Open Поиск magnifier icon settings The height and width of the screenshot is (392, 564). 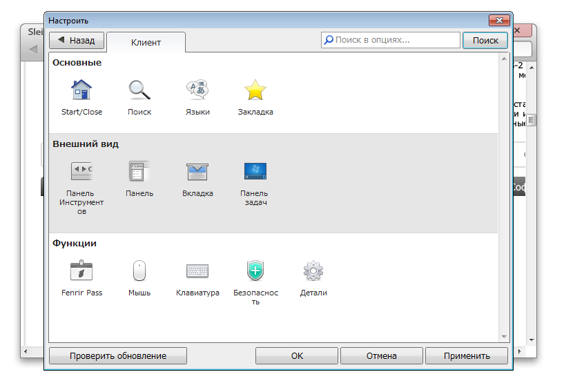pos(139,90)
